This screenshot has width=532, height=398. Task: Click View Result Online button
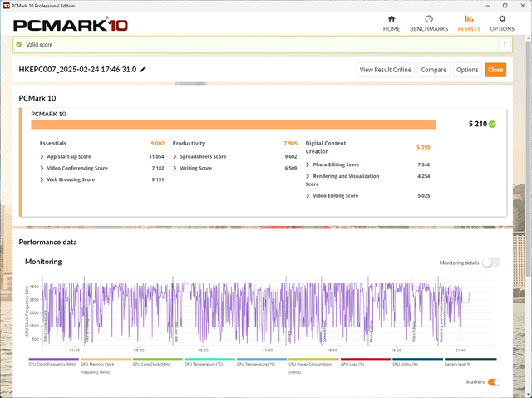point(385,70)
